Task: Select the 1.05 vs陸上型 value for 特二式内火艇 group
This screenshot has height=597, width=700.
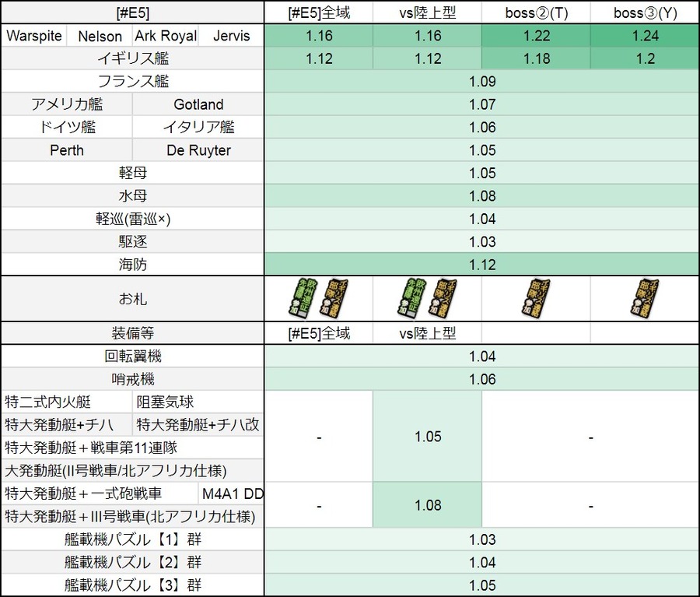Action: coord(427,437)
